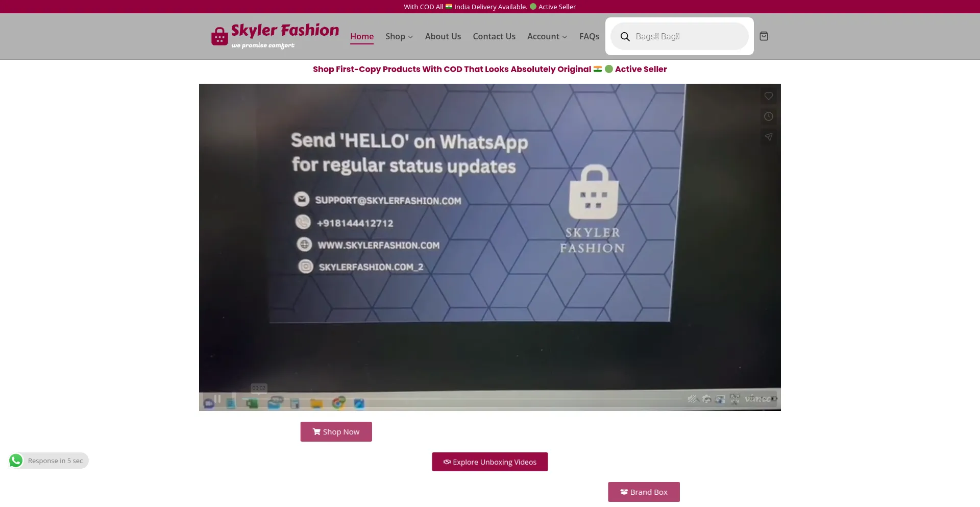The height and width of the screenshot is (507, 980).
Task: Go to the Contact Us page
Action: coord(494,36)
